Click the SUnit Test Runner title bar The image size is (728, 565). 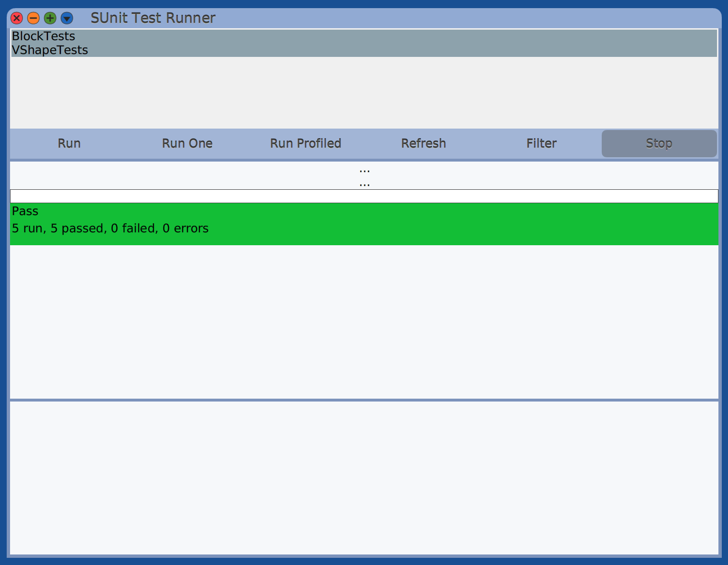(152, 18)
